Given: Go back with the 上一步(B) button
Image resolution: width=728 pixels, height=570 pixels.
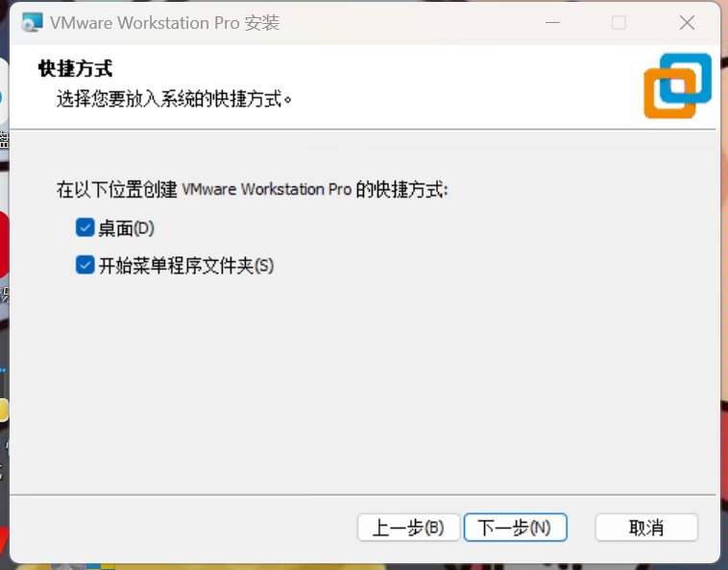Looking at the screenshot, I should (408, 528).
